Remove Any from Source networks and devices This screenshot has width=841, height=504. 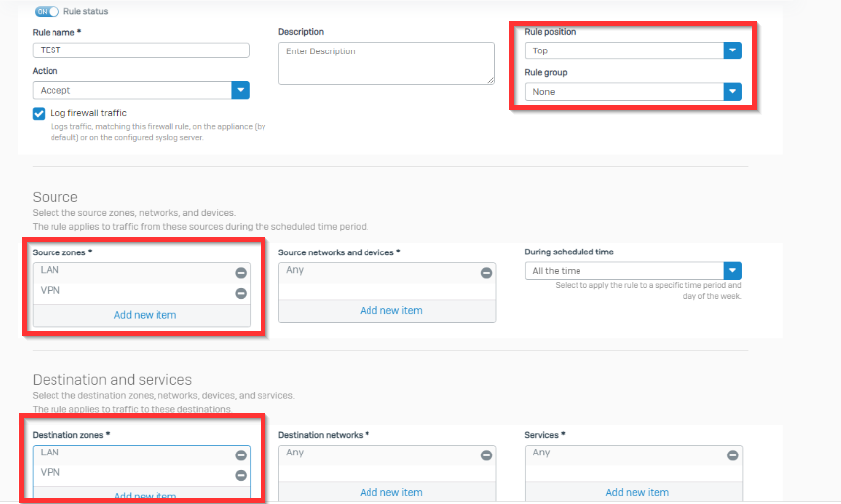tap(485, 273)
